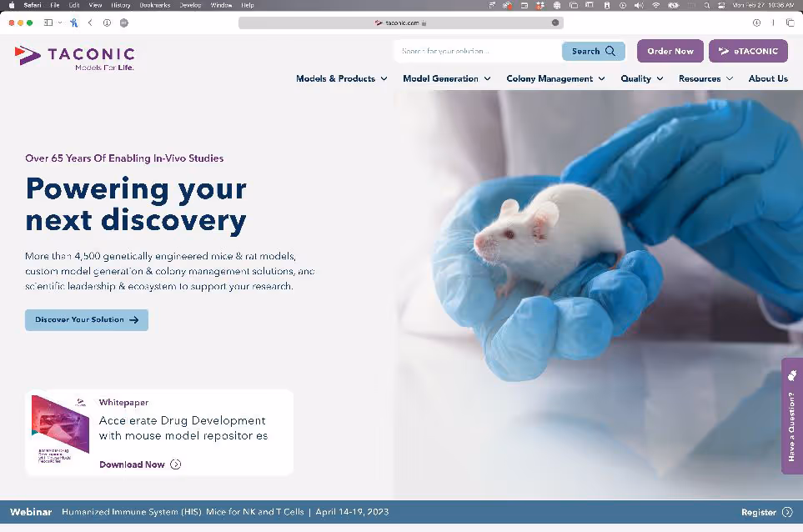Click the Taconic logo in header
This screenshot has width=803, height=532.
75,58
